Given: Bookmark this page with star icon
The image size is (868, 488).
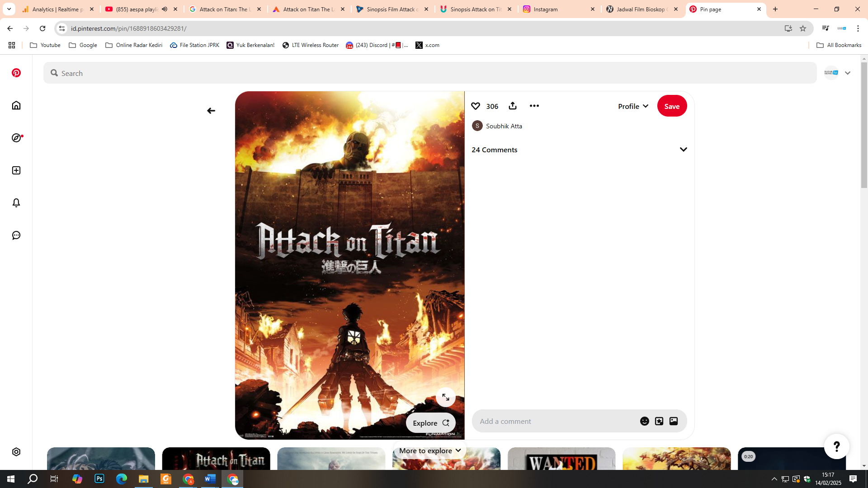Looking at the screenshot, I should [803, 28].
